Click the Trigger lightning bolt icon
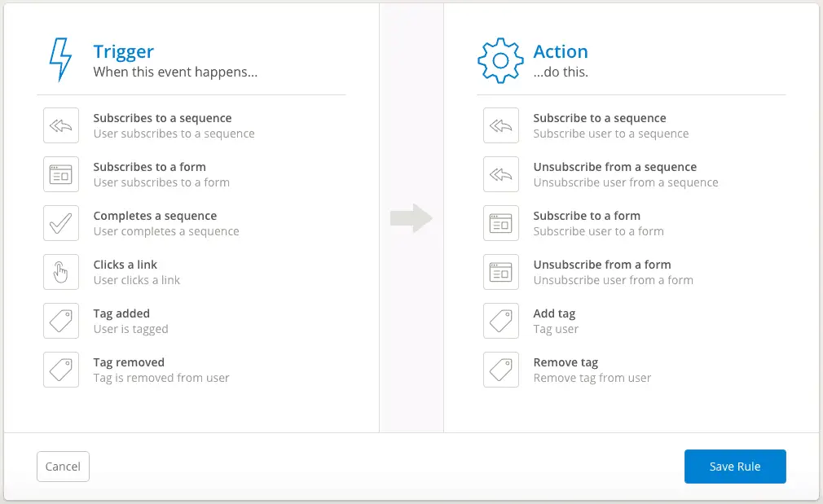Viewport: 823px width, 504px height. pos(60,59)
